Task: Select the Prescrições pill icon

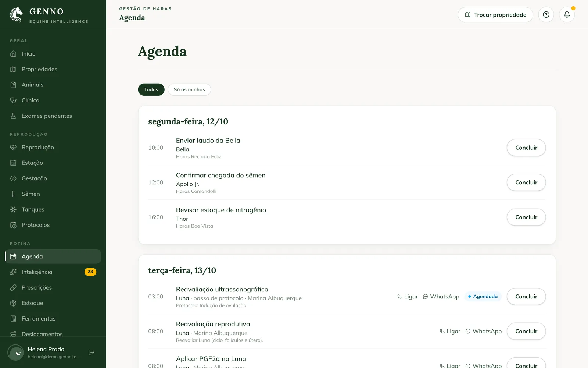Action: (x=13, y=287)
